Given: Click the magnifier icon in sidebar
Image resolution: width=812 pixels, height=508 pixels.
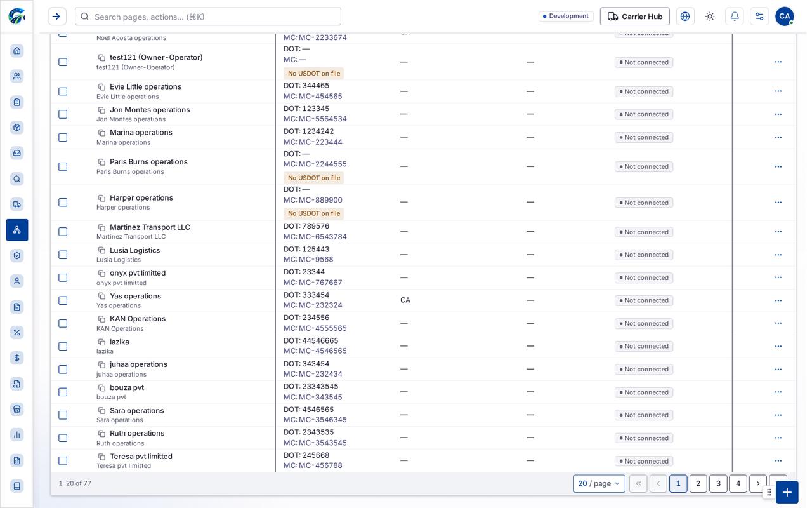Looking at the screenshot, I should (17, 179).
